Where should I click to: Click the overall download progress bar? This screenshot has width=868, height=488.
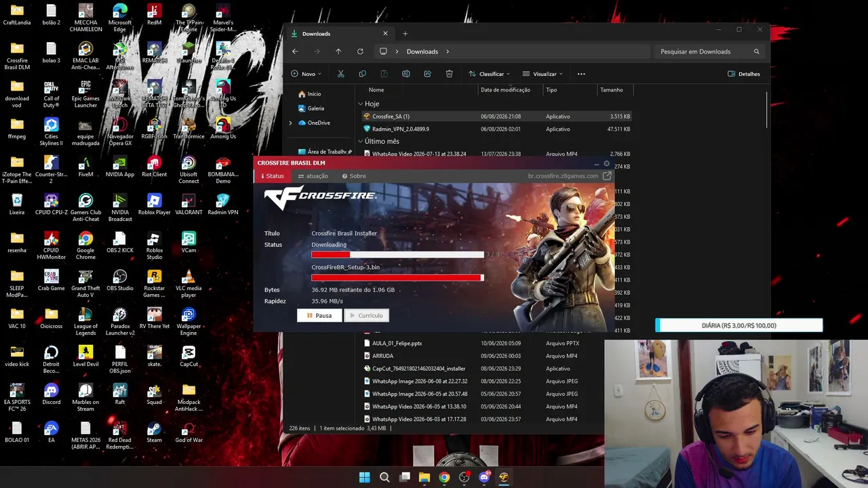(x=397, y=255)
